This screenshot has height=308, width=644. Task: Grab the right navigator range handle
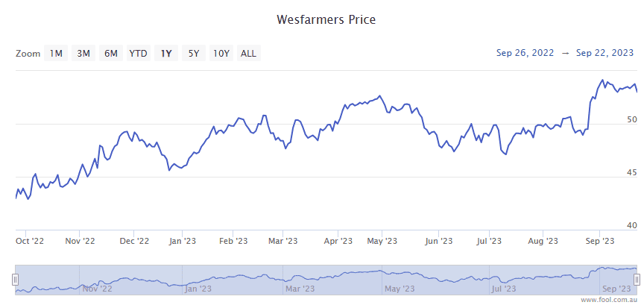pos(637,279)
